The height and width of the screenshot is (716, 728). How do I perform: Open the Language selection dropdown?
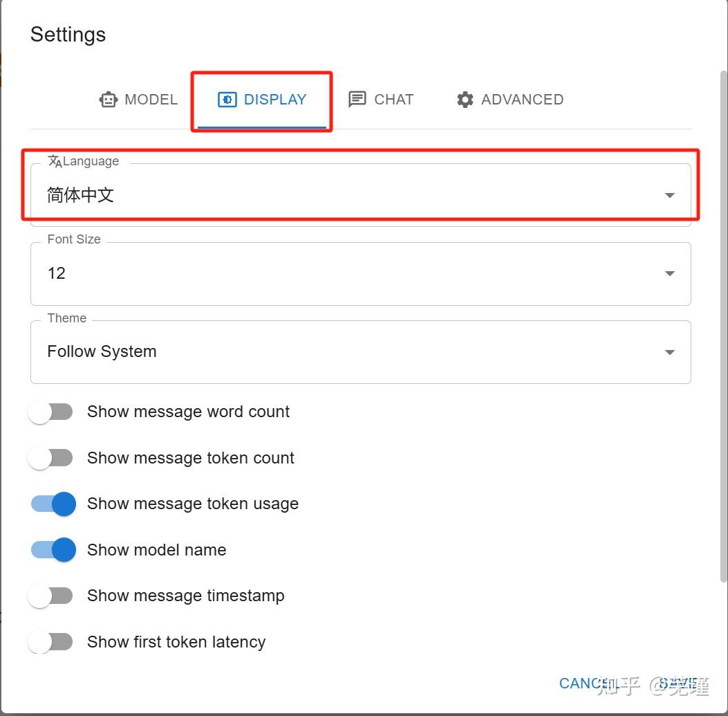tap(360, 194)
